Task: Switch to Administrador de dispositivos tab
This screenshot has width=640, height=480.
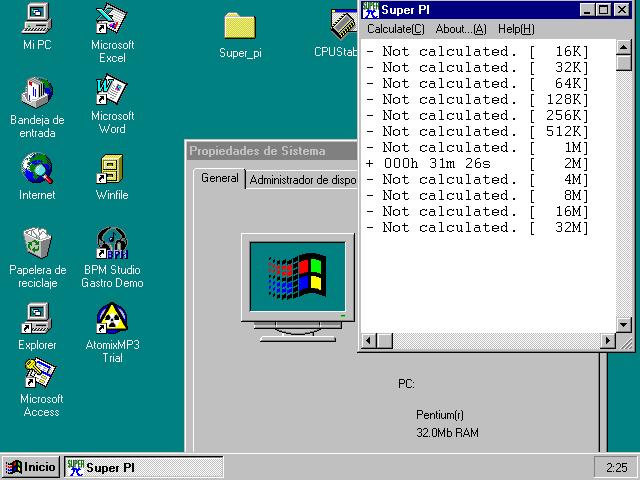Action: coord(302,180)
